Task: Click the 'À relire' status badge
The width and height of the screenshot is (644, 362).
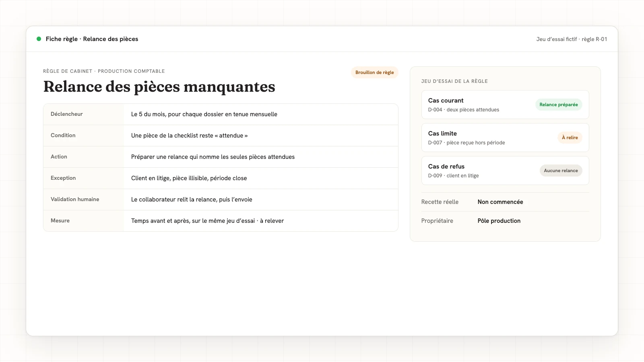Action: 570,138
